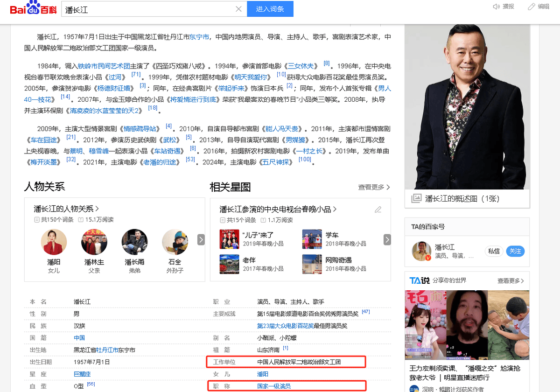Clear the search box with the X icon

(238, 9)
